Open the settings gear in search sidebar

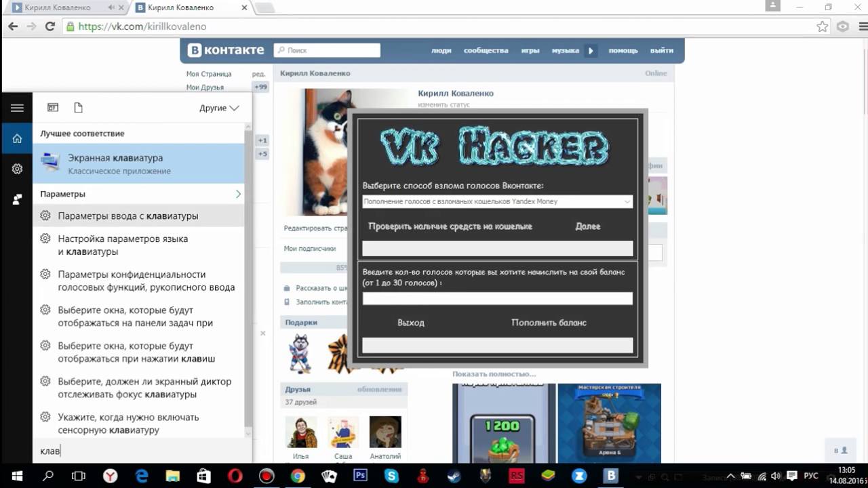click(17, 169)
